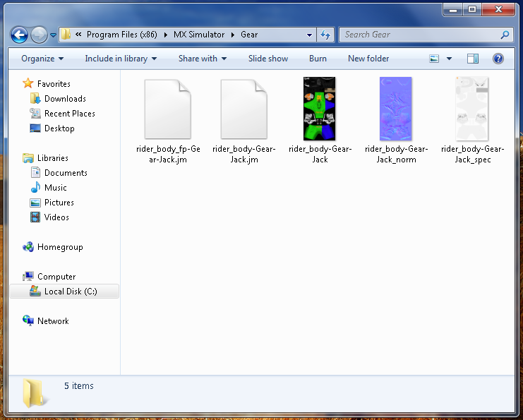Select the rider_body_fp-Gear-Jack.jm file icon
This screenshot has height=420, width=523.
point(167,109)
